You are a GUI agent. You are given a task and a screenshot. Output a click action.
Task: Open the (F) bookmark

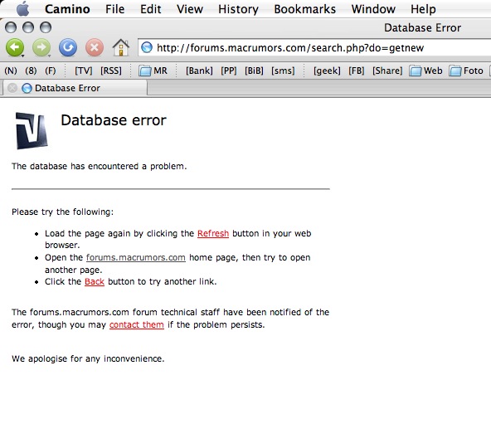(x=50, y=71)
